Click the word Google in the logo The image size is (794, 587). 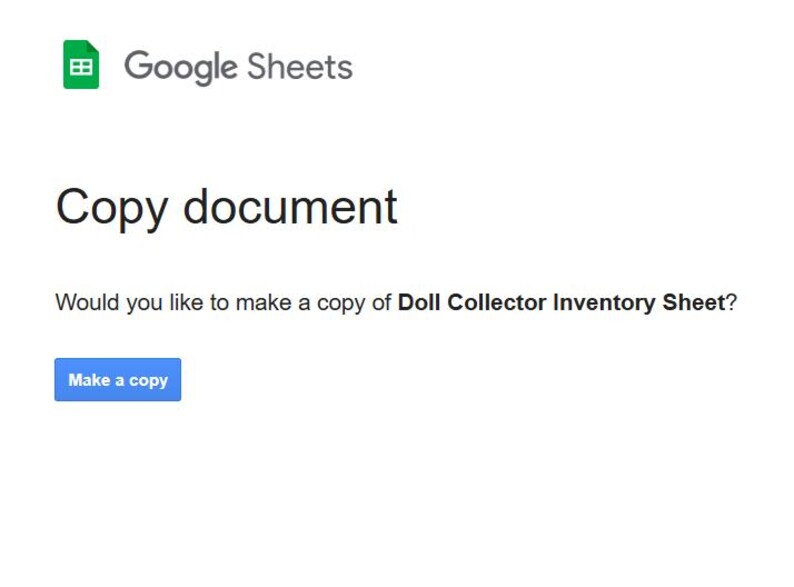(181, 68)
